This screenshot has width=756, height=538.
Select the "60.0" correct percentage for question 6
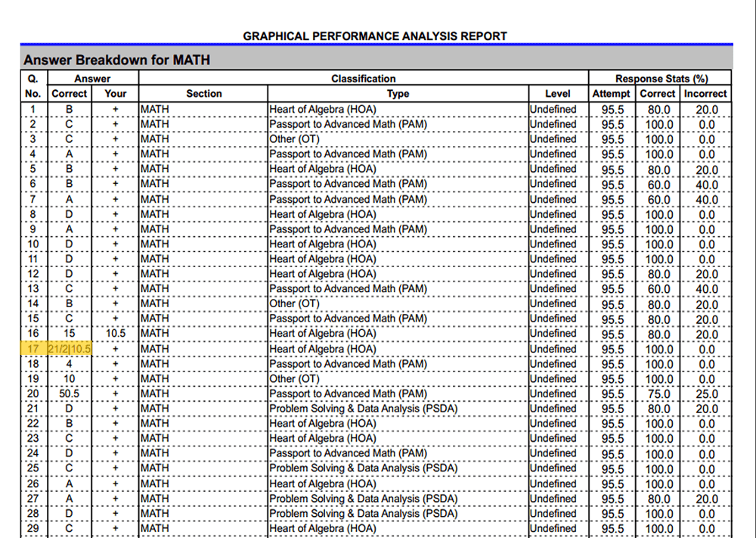point(658,185)
